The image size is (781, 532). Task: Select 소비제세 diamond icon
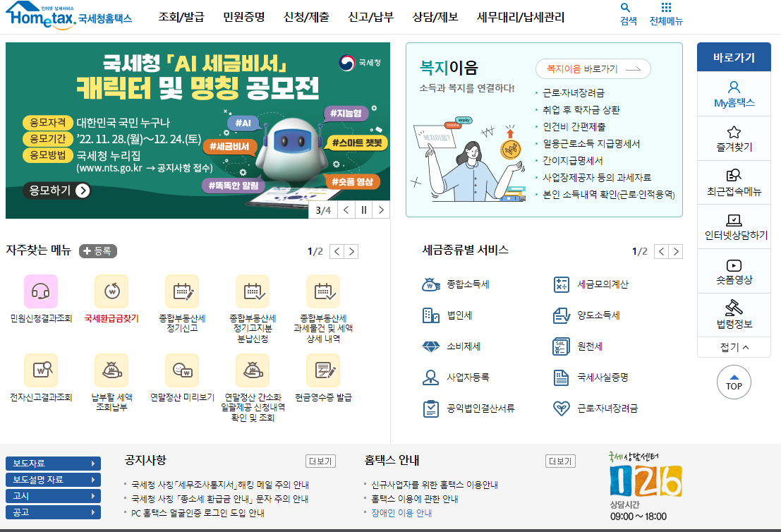click(431, 346)
